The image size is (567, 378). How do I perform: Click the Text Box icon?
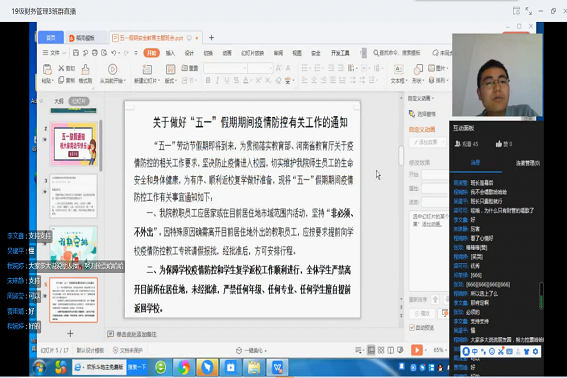[x=399, y=69]
